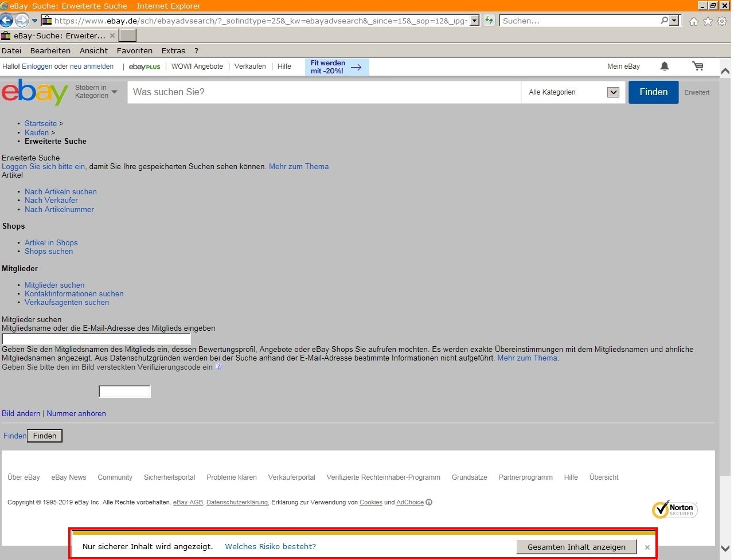Open Artikel in Shops link
Image resolution: width=734 pixels, height=560 pixels.
tap(51, 242)
